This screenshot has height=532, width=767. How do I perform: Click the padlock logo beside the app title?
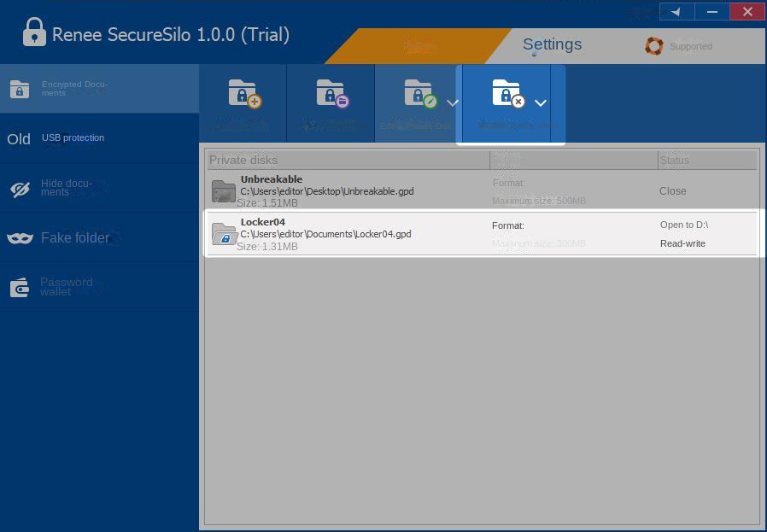[34, 34]
